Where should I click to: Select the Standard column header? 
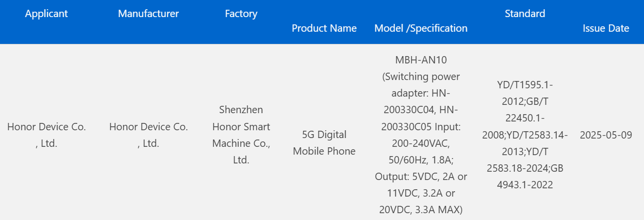point(525,14)
